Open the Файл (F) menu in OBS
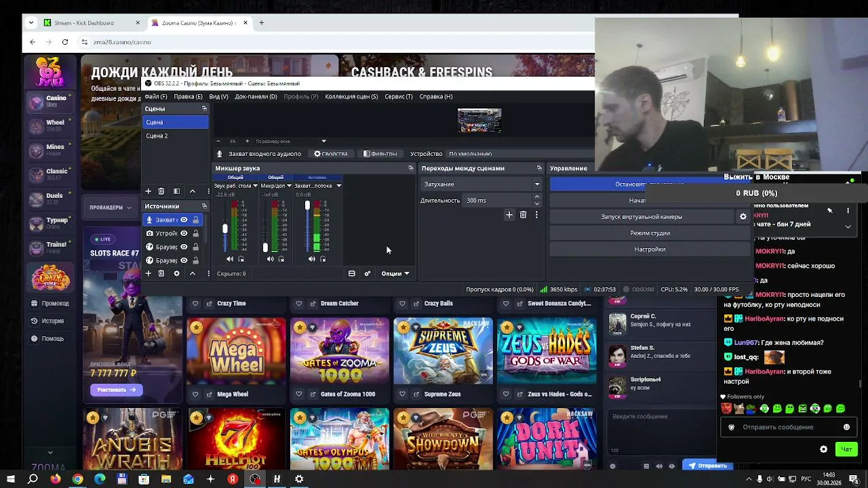This screenshot has width=868, height=488. [x=155, y=96]
